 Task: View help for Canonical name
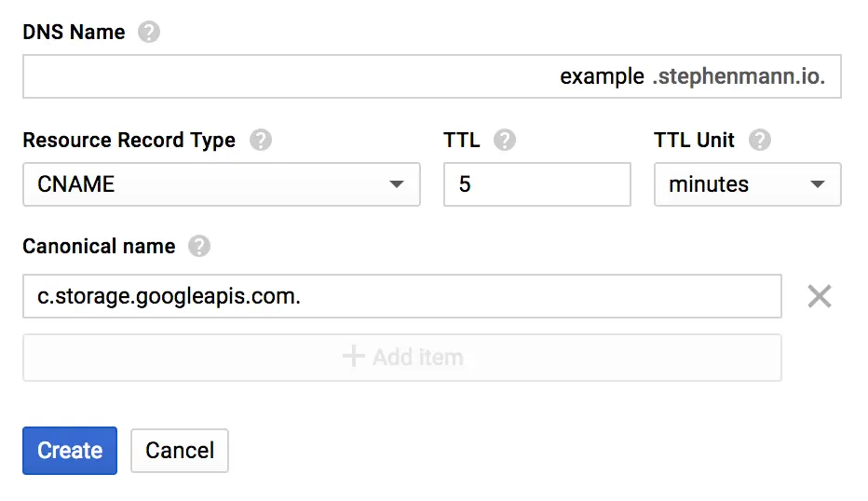click(x=198, y=247)
